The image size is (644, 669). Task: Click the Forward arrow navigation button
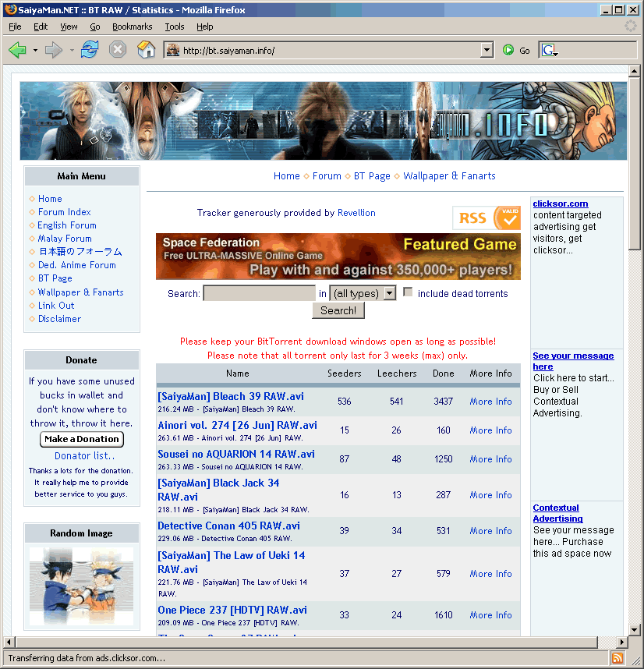coord(53,50)
